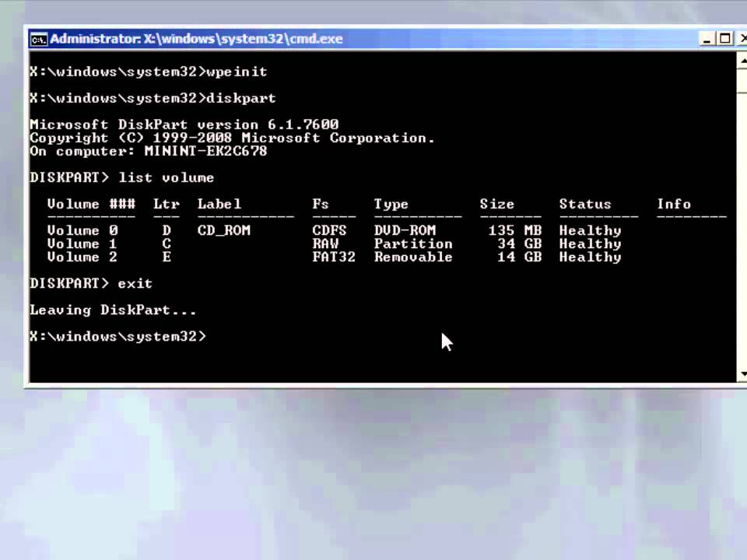This screenshot has height=560, width=747.
Task: Click the computer name MININT-EK2C678
Action: click(205, 152)
